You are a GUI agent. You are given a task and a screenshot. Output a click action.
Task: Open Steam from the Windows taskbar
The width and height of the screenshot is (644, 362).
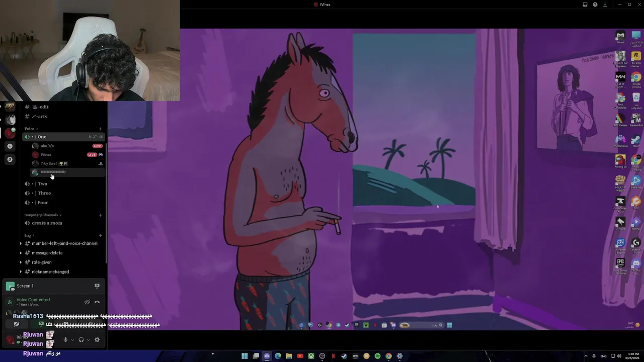344,356
